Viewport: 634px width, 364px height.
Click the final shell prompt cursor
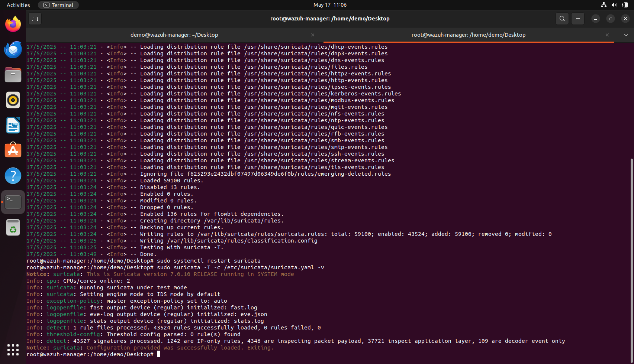[x=158, y=354]
